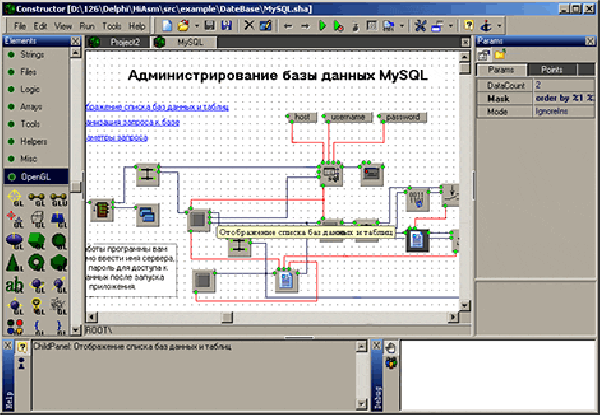Viewport: 600px width, 415px height.
Task: Click canvas horizontal scrollbar left arrow
Action: pos(91,317)
